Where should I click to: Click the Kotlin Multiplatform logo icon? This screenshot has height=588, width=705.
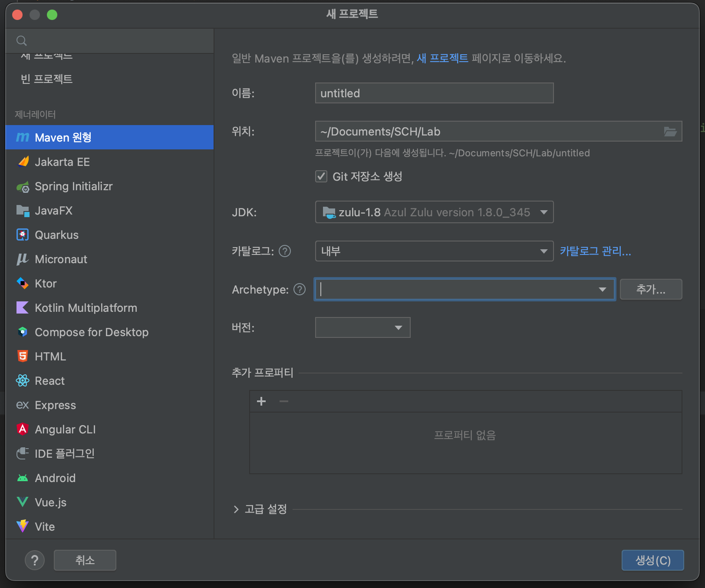point(23,308)
